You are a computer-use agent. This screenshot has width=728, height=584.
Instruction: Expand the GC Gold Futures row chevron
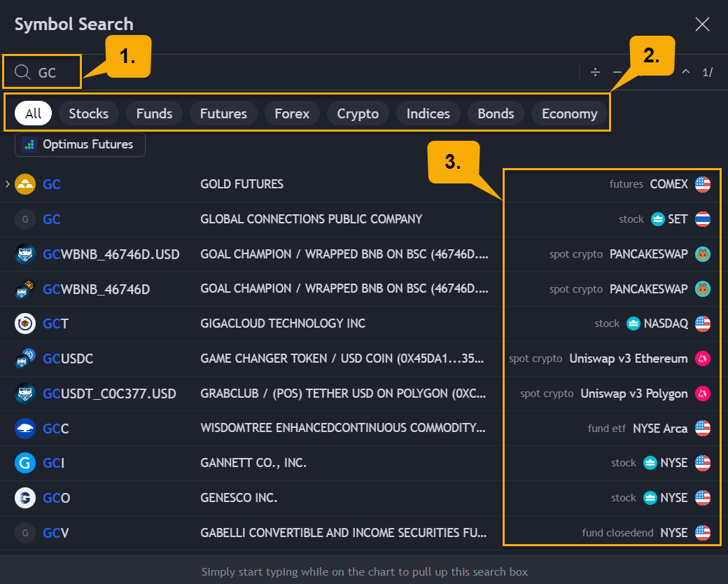pyautogui.click(x=7, y=184)
